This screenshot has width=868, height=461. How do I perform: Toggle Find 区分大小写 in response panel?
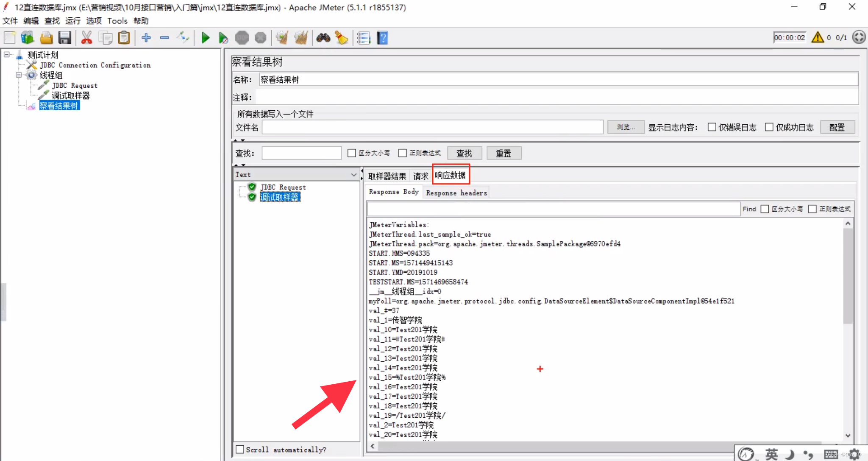coord(765,209)
